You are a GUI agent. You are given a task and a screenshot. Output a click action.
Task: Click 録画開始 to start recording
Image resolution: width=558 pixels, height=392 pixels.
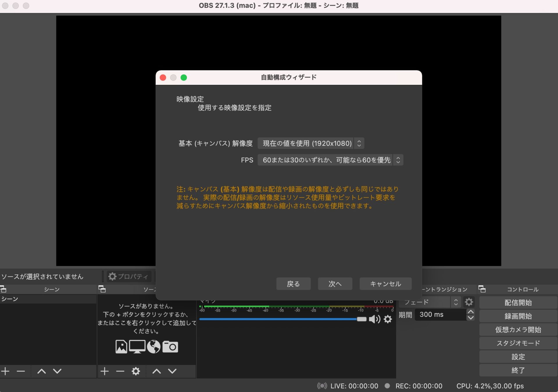pos(518,316)
